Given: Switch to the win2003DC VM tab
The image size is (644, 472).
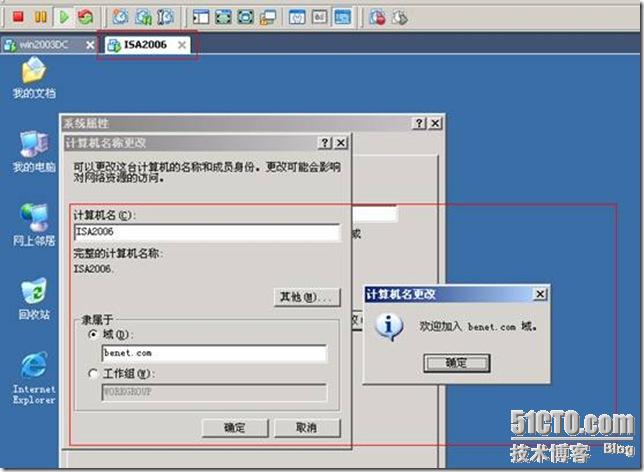Looking at the screenshot, I should tap(44, 44).
